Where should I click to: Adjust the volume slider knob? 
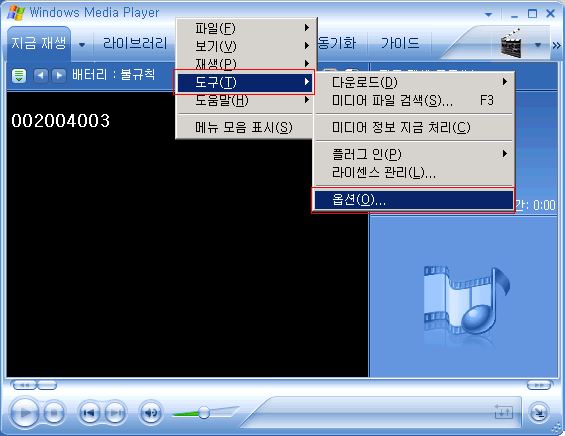204,413
